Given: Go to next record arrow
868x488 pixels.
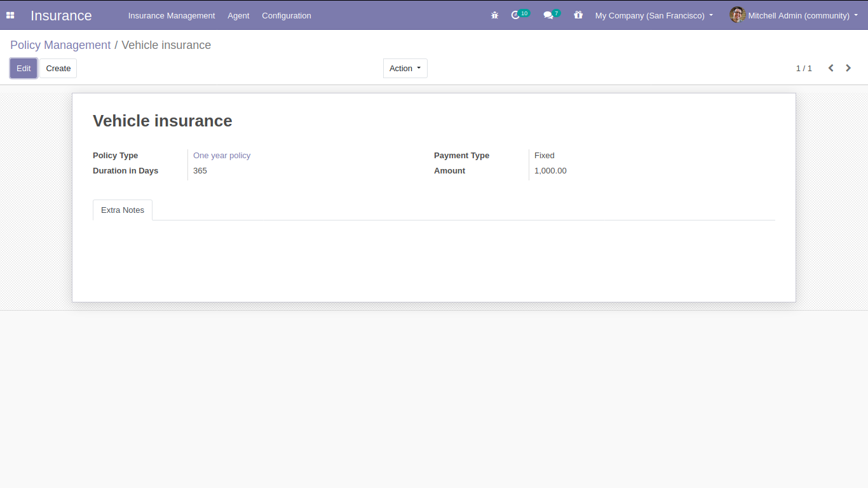Looking at the screenshot, I should (848, 68).
